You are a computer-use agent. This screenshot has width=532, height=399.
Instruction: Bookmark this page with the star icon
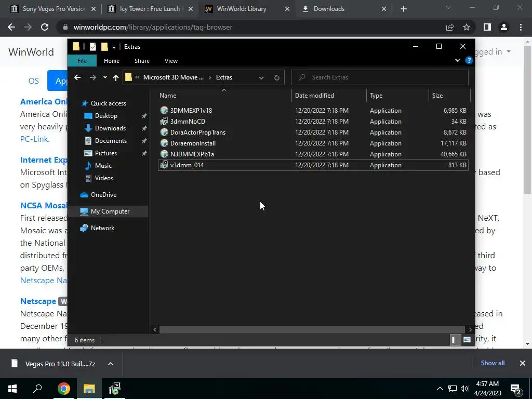point(467,27)
